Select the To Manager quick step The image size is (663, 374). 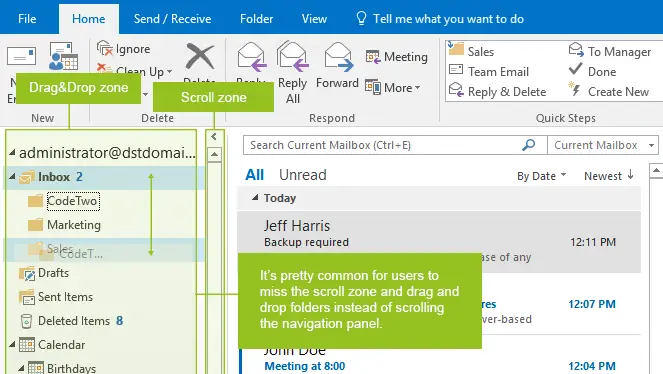point(610,52)
